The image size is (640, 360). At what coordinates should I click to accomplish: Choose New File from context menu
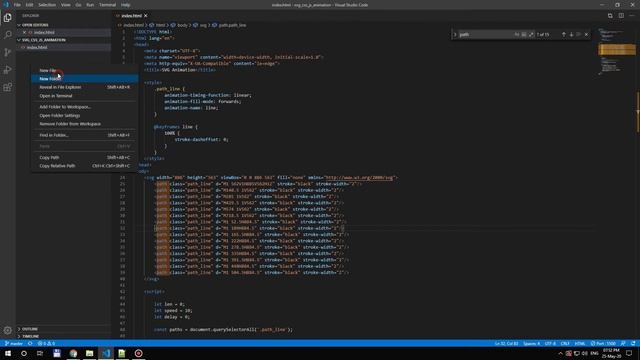pos(84,70)
